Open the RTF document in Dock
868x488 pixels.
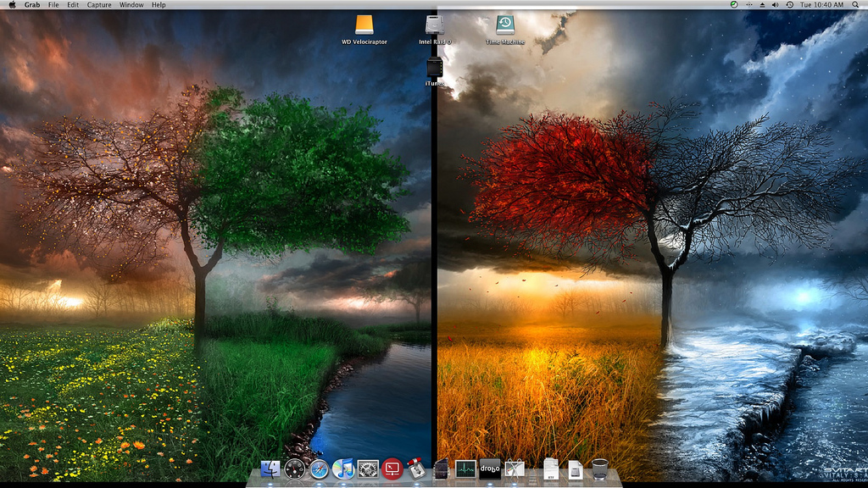[x=551, y=469]
